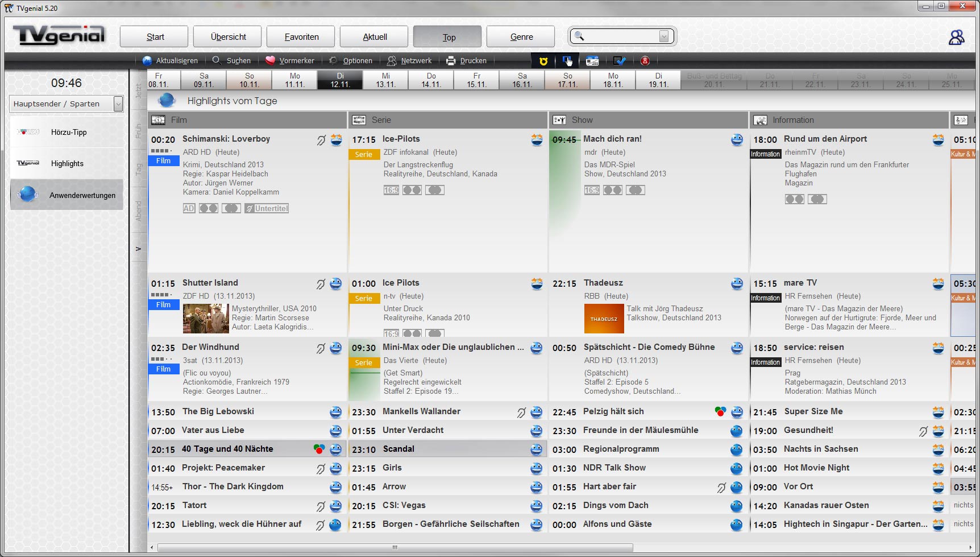This screenshot has height=557, width=980.
Task: Click inside the search input field
Action: click(x=621, y=36)
